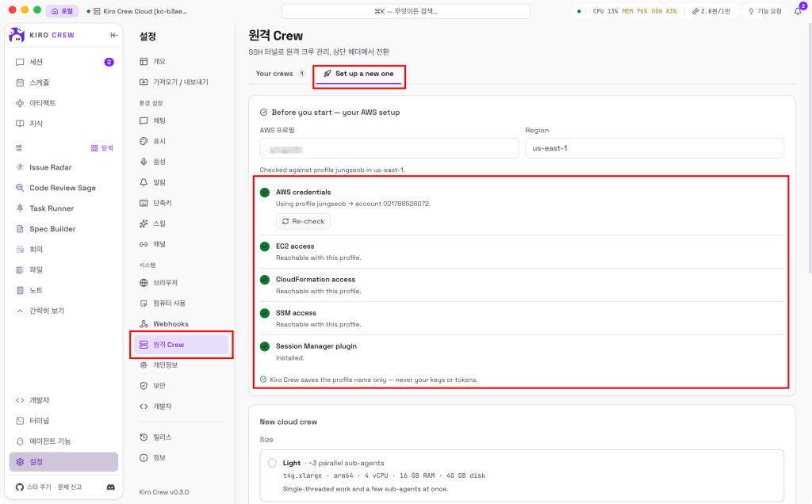The image size is (812, 504).
Task: Click 'Session Manager plugin' row title
Action: [316, 346]
